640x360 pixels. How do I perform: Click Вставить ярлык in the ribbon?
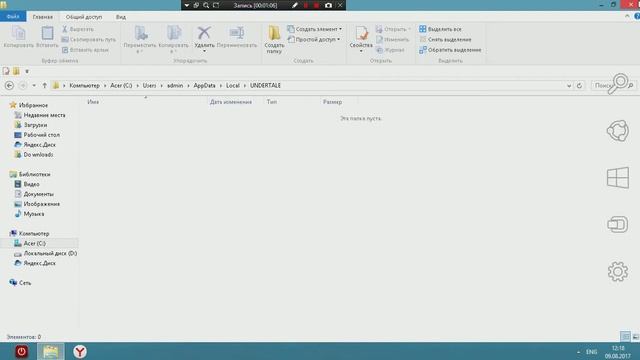[85, 50]
